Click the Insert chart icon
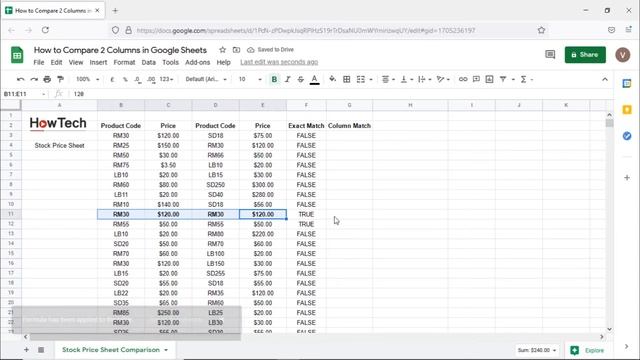This screenshot has height=360, width=640. pos(489,79)
